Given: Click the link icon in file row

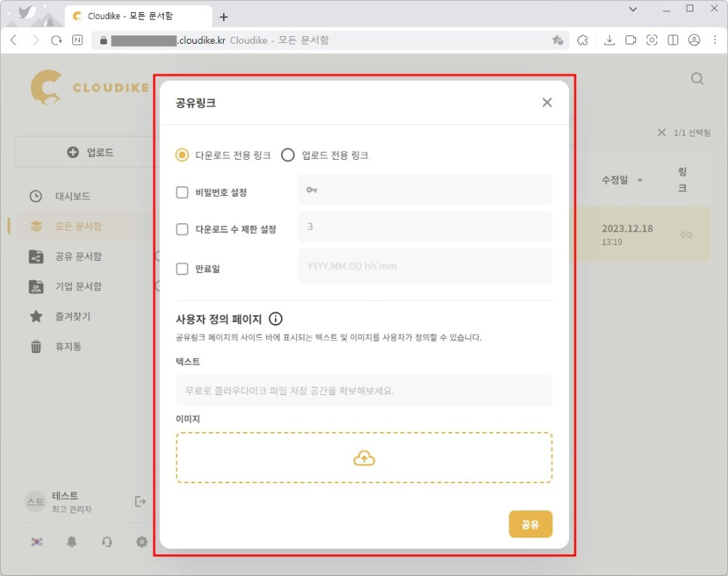Looking at the screenshot, I should coord(687,234).
